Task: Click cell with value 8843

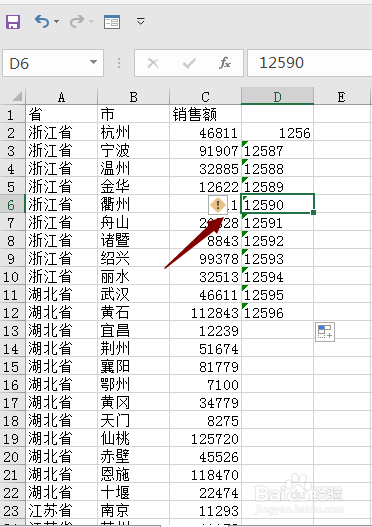Action: click(x=205, y=241)
